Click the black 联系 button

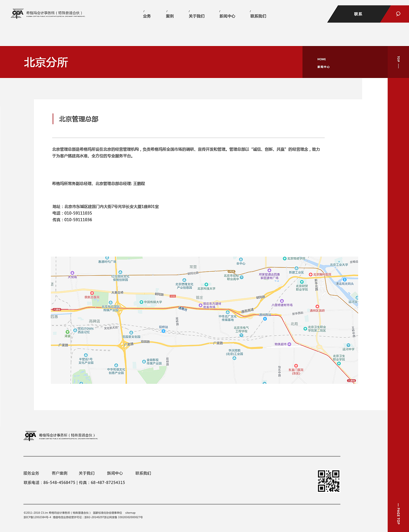[x=358, y=14]
